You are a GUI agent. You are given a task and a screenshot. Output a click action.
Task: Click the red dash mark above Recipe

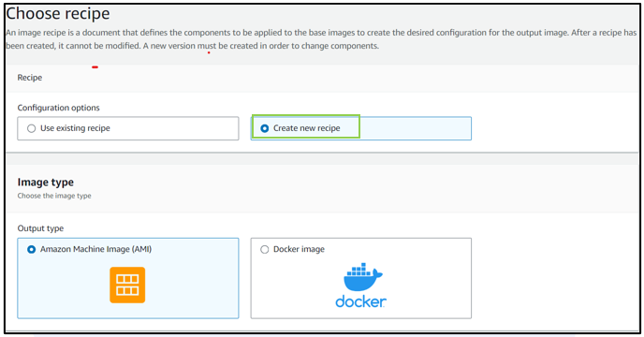point(95,67)
